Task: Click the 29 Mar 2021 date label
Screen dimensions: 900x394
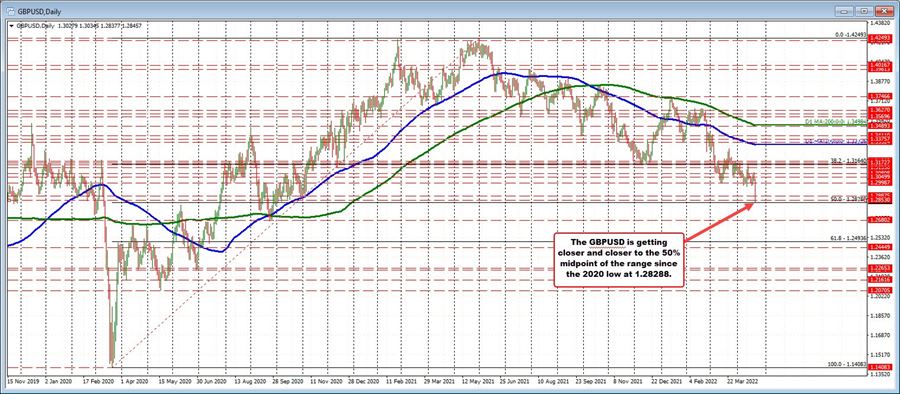Action: (x=439, y=380)
